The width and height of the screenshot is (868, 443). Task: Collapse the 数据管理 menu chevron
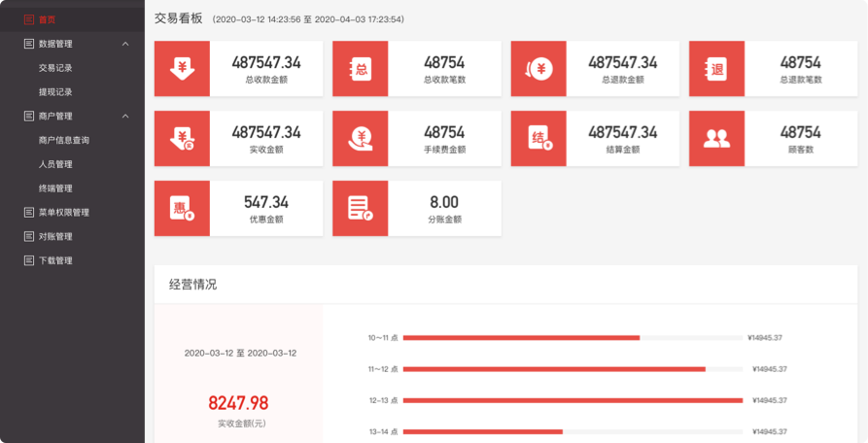pyautogui.click(x=125, y=44)
